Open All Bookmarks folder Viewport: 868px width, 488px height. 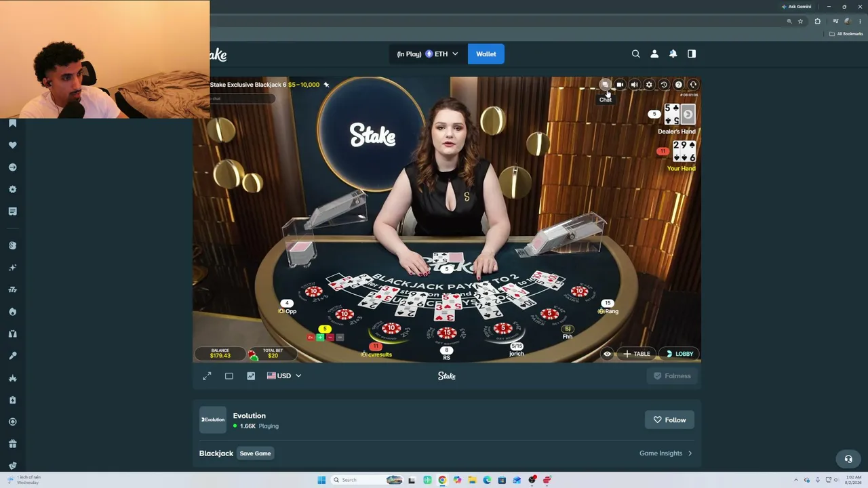tap(846, 34)
